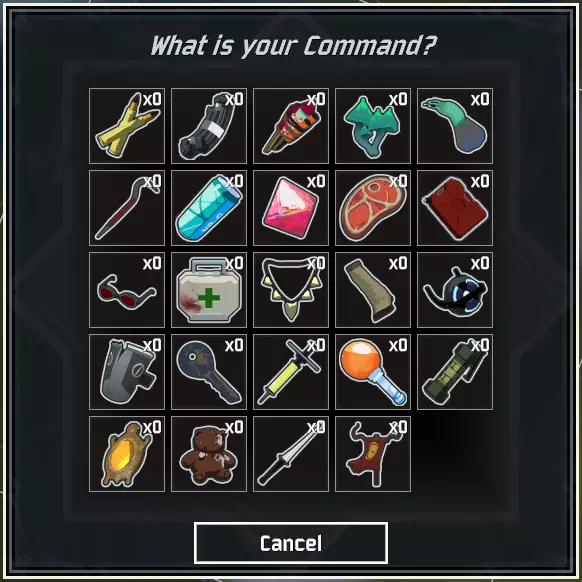Select the black ammo magazine item
Viewport: 582px width, 582px height.
(209, 126)
